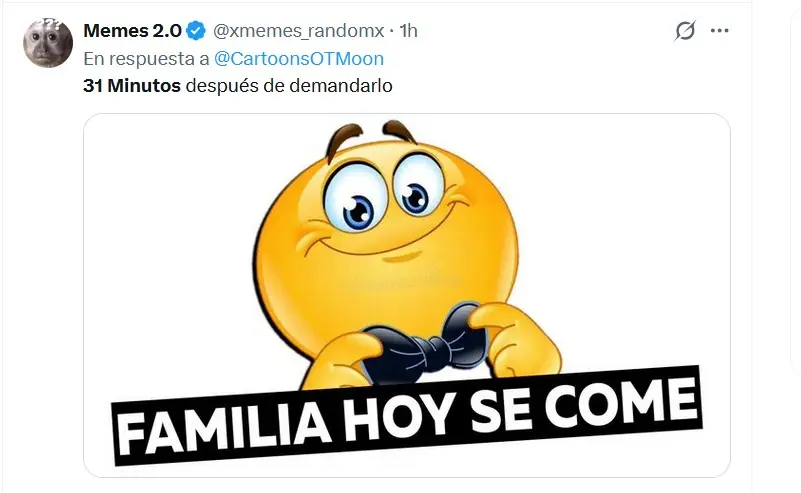The image size is (801, 493).
Task: Click the Memes 2.0 display name
Action: click(x=132, y=31)
